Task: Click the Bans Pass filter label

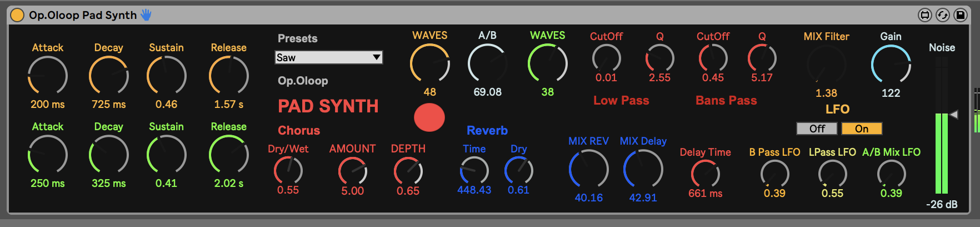Action: click(726, 101)
